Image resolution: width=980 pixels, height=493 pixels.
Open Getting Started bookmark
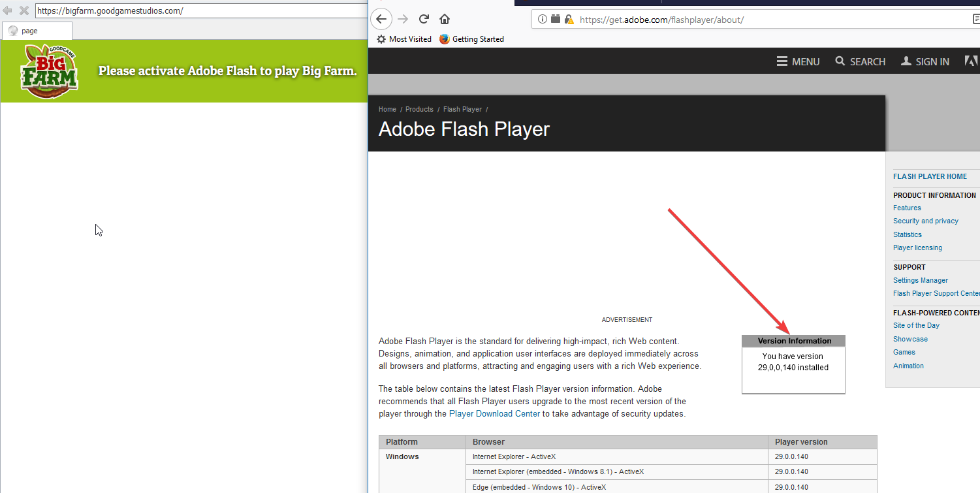471,39
